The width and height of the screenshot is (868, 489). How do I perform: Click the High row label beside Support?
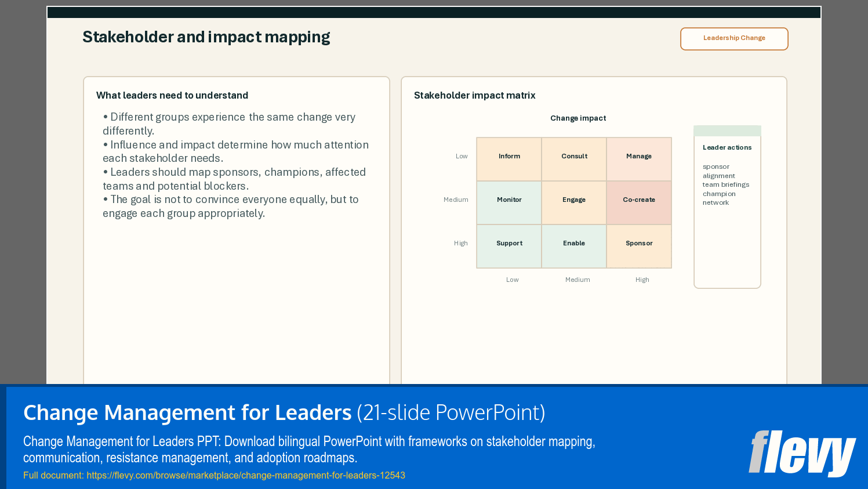click(x=461, y=243)
